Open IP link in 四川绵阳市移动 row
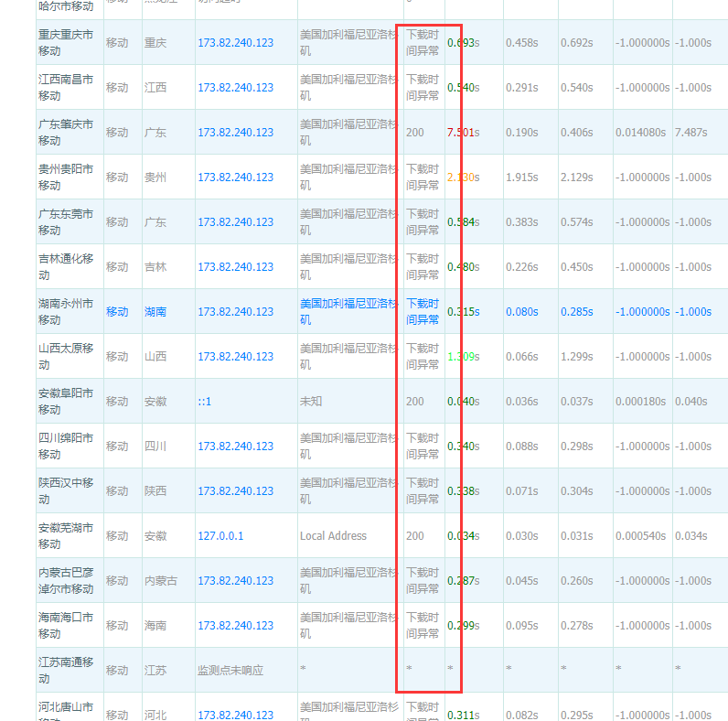728x721 pixels. (x=235, y=447)
